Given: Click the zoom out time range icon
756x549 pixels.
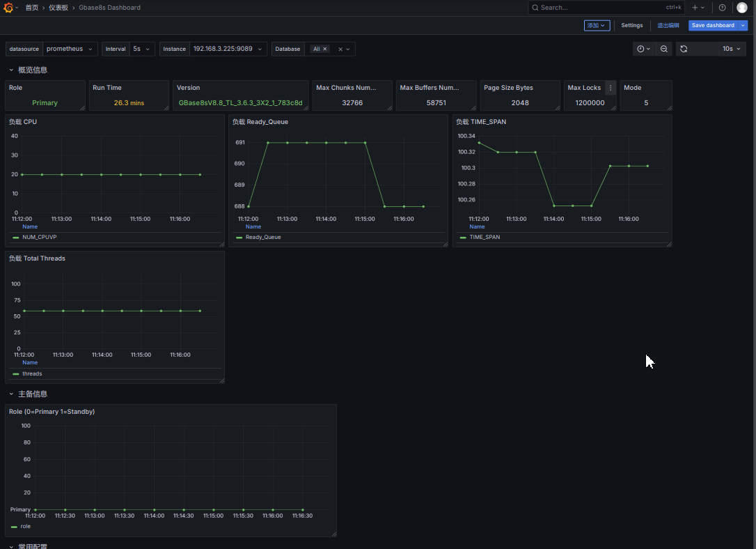Looking at the screenshot, I should click(x=664, y=49).
